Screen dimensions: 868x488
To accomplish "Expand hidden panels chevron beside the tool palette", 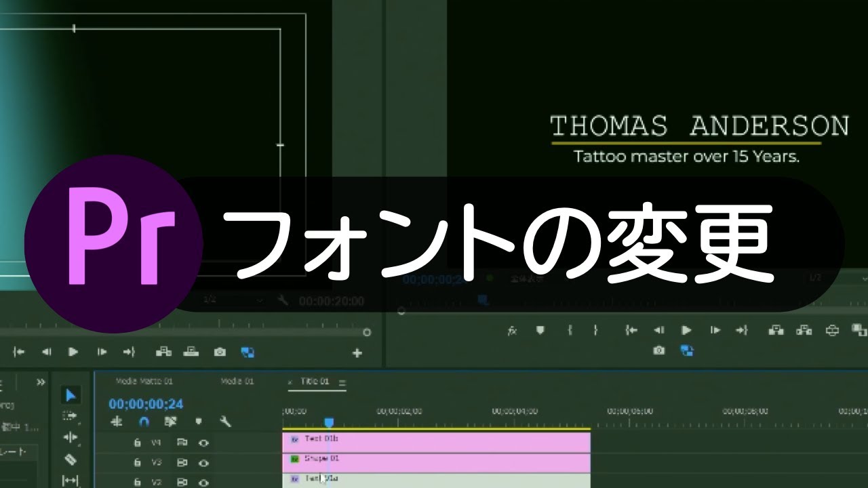I will click(41, 382).
